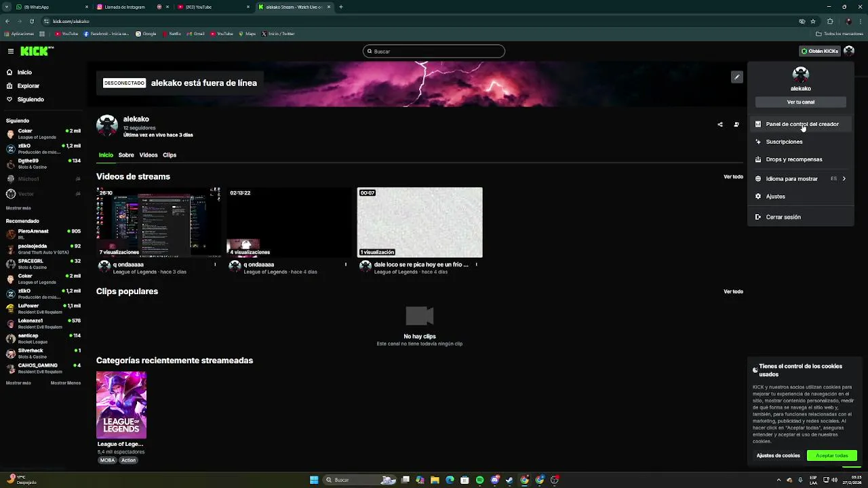Viewport: 868px width, 488px height.
Task: Click Aceptar todas cookies button
Action: pyautogui.click(x=832, y=455)
